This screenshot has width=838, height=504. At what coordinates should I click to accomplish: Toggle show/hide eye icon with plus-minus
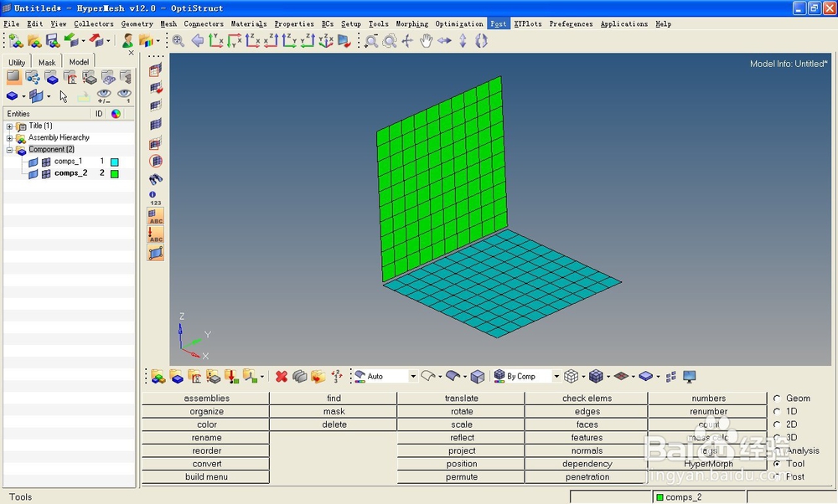104,96
